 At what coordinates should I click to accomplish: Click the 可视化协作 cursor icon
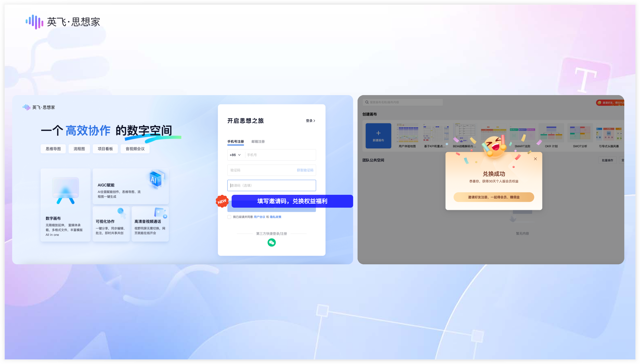(x=121, y=213)
